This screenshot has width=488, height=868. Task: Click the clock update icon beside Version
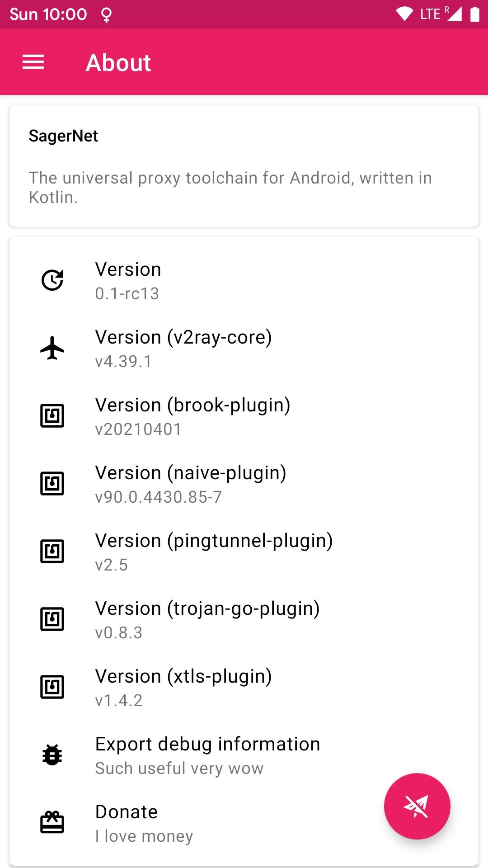(x=52, y=280)
